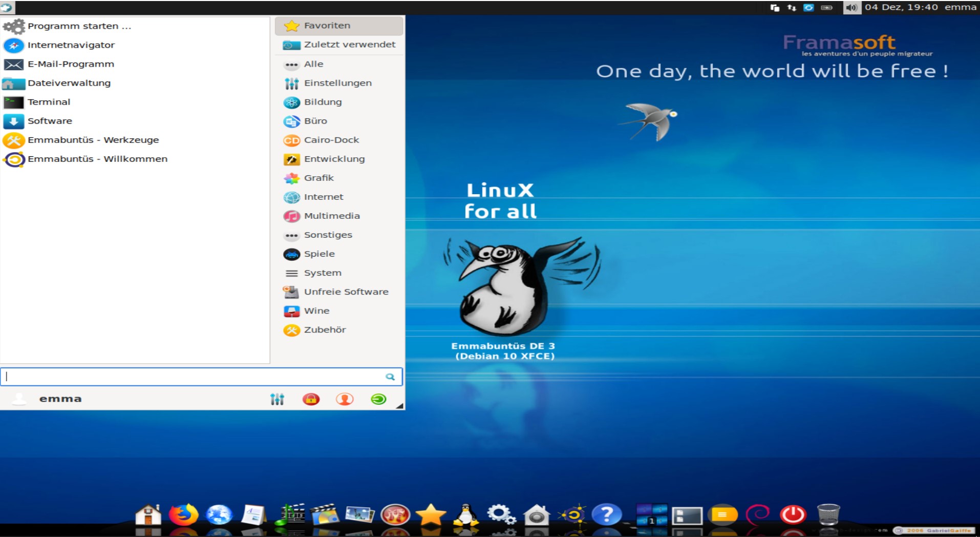Open the blue update notifier tray icon
Screen dimensions: 980x537
[x=808, y=8]
